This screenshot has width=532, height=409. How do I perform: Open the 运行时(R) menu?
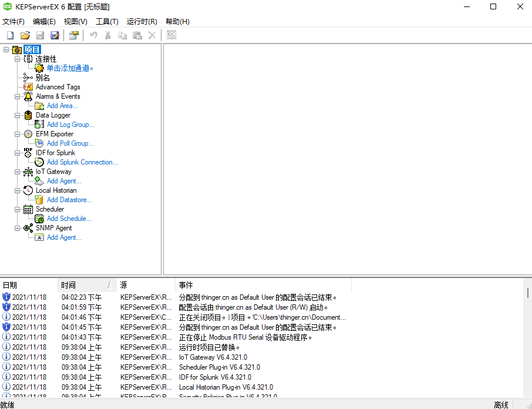[x=142, y=22]
